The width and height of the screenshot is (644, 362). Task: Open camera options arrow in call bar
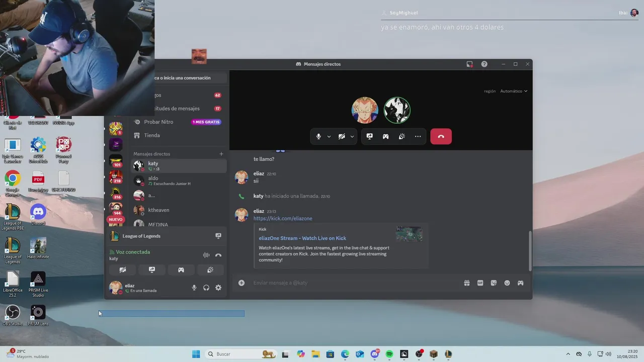pyautogui.click(x=352, y=136)
